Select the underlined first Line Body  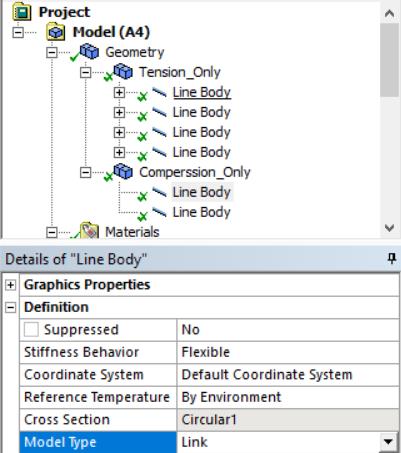202,92
